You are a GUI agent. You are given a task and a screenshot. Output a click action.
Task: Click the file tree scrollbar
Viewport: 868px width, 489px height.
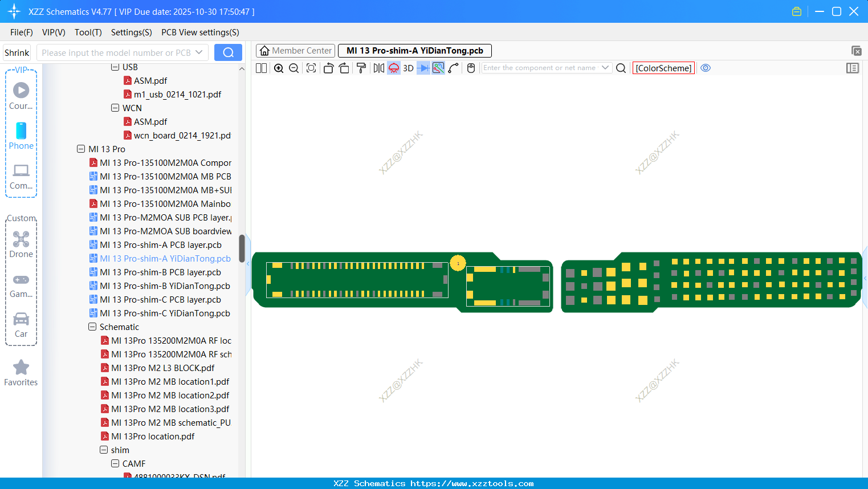coord(241,249)
